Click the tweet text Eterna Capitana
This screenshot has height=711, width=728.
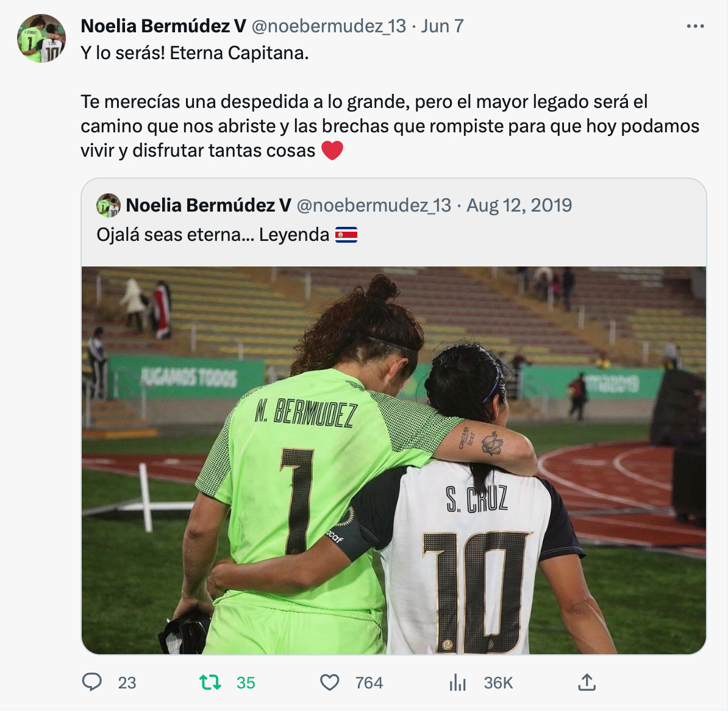[239, 53]
